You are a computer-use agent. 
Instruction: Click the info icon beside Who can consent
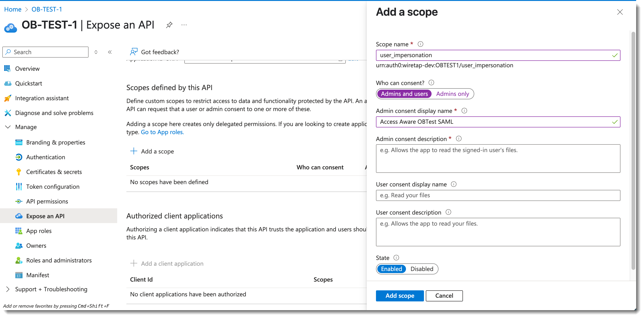[431, 82]
